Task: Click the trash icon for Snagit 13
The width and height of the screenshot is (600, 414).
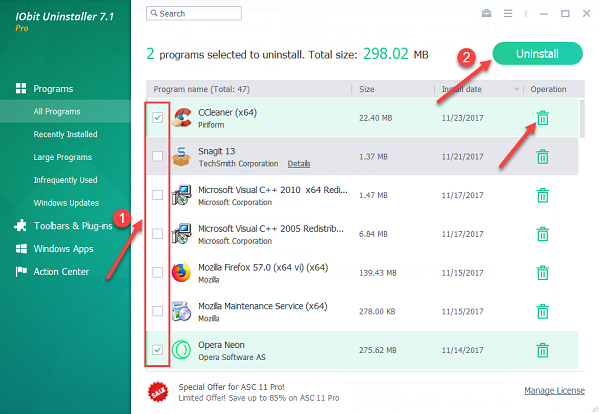Action: [542, 156]
